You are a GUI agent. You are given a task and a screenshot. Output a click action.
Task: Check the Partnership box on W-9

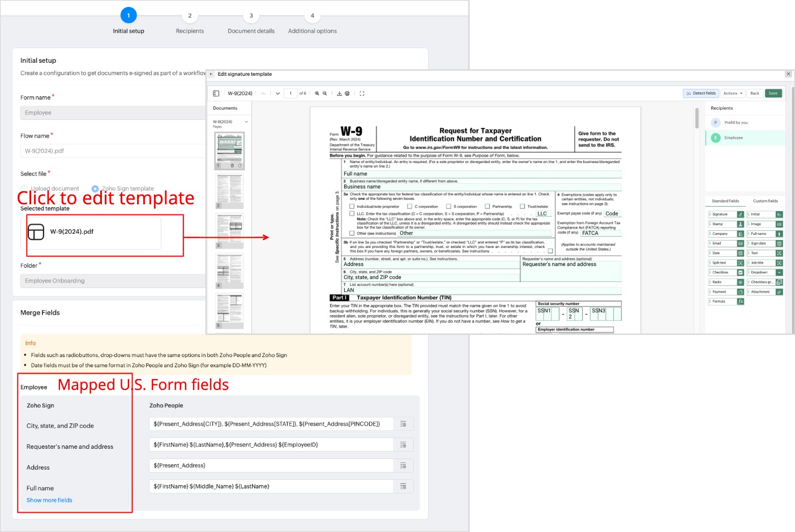point(488,207)
